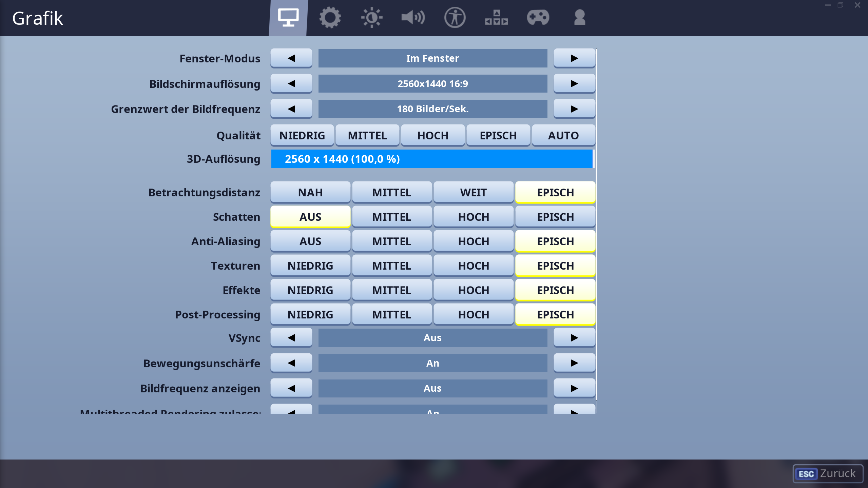The height and width of the screenshot is (488, 868).
Task: Open the audio speaker settings tab
Action: pos(413,18)
